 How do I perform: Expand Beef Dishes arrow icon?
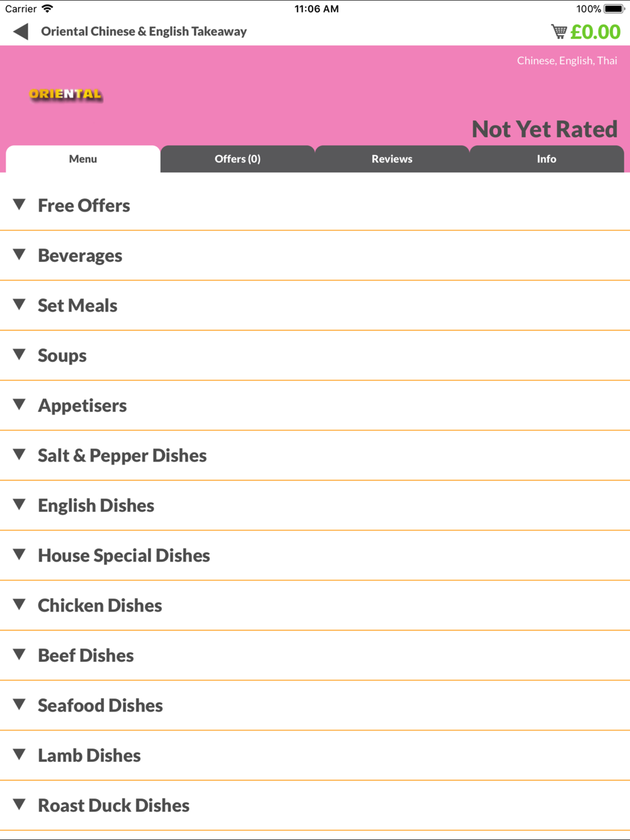pyautogui.click(x=20, y=654)
